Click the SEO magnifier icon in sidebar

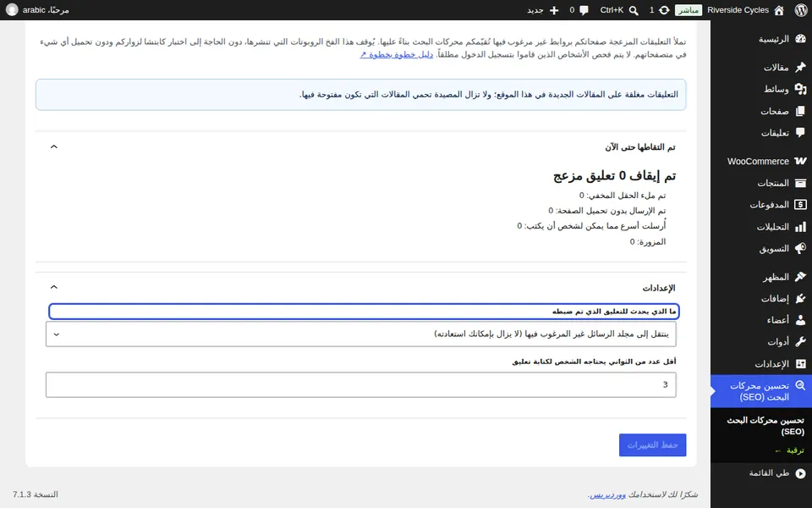coord(801,385)
